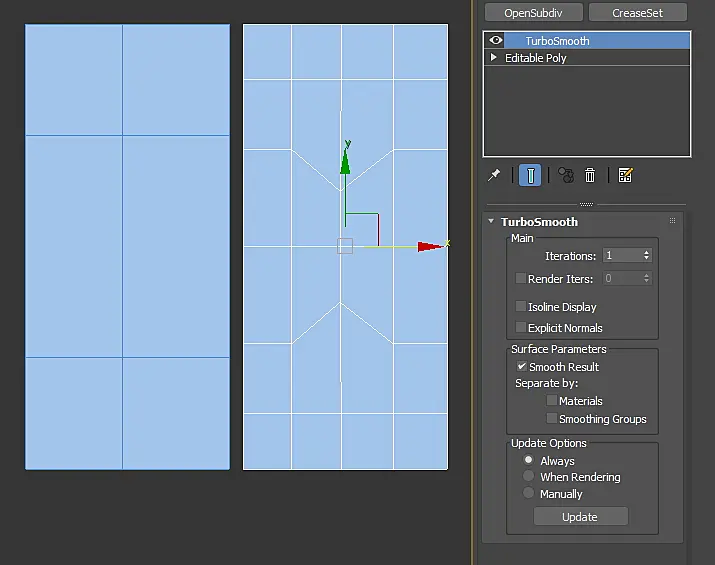Enable Isoline Display checkbox
Image resolution: width=715 pixels, height=565 pixels.
pos(520,306)
